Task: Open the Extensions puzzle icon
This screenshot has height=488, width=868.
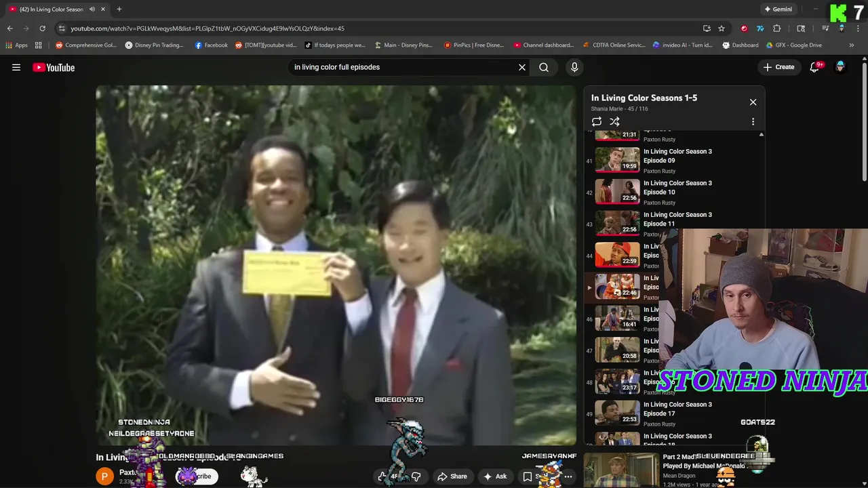Action: pyautogui.click(x=777, y=28)
